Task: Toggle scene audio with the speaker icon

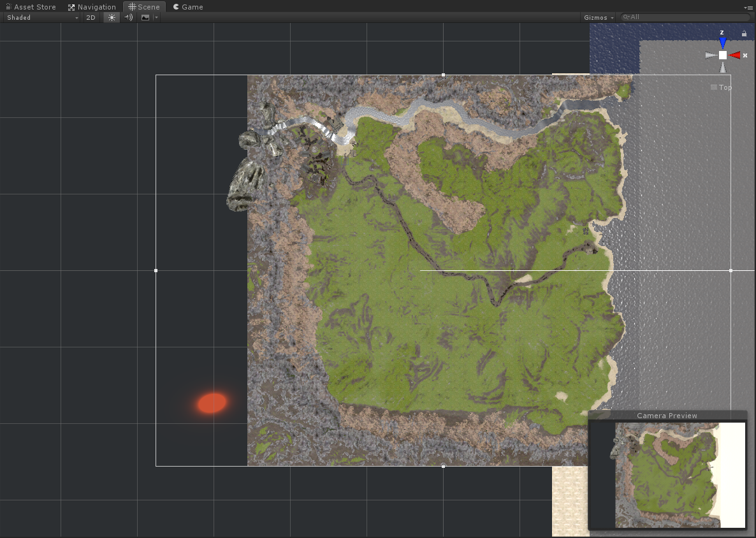Action: pyautogui.click(x=129, y=17)
